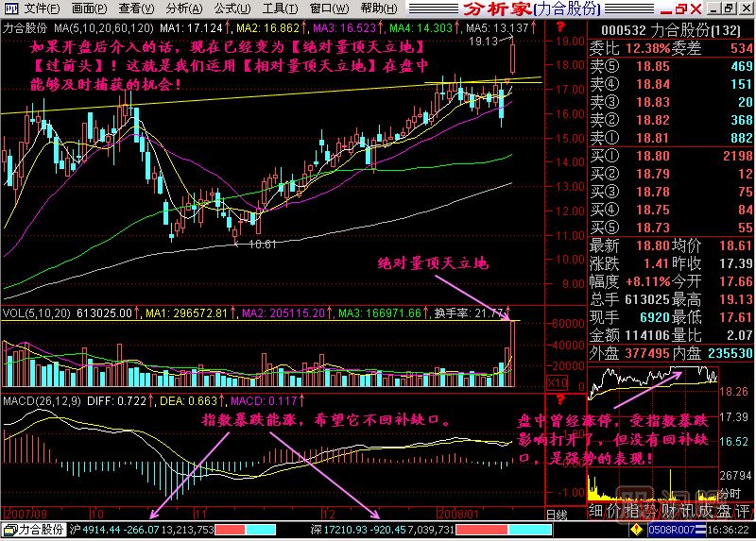Click the 分析家 app icon in title bar
The width and height of the screenshot is (756, 541).
(x=9, y=8)
